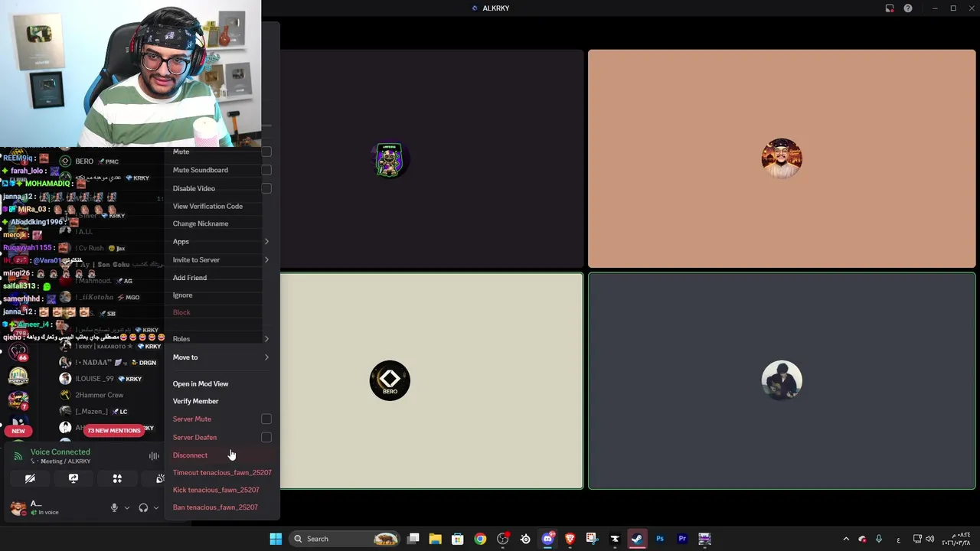The width and height of the screenshot is (980, 551).
Task: Launch Brave browser from taskbar
Action: (x=570, y=539)
